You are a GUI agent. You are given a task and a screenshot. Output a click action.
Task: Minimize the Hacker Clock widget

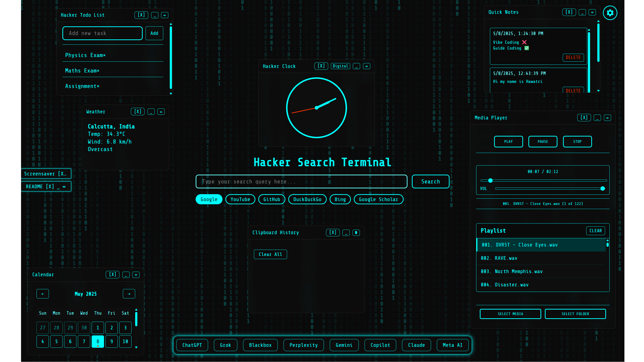pyautogui.click(x=356, y=66)
